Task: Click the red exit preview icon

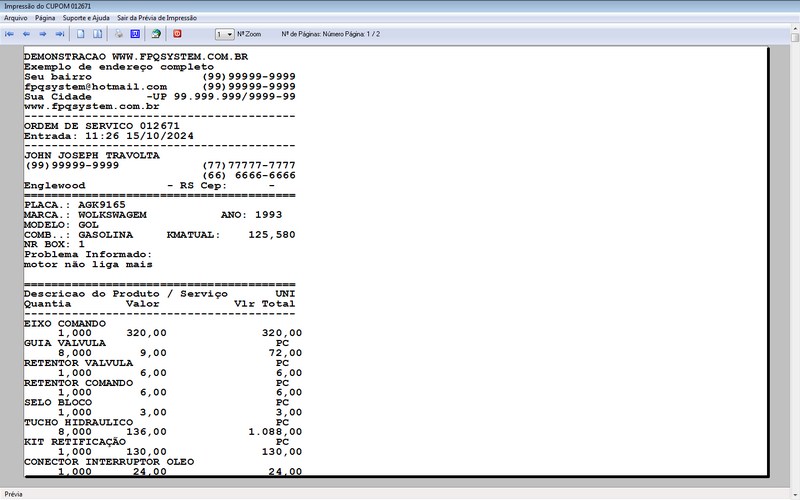Action: [177, 34]
